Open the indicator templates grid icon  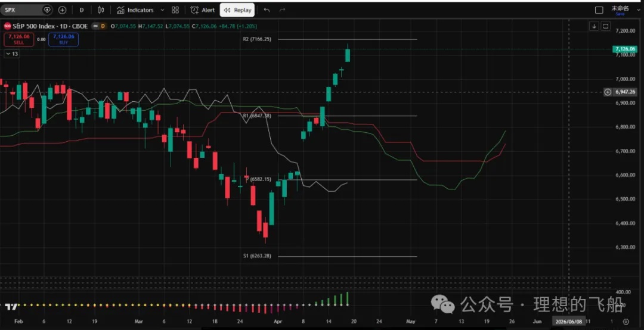(175, 10)
